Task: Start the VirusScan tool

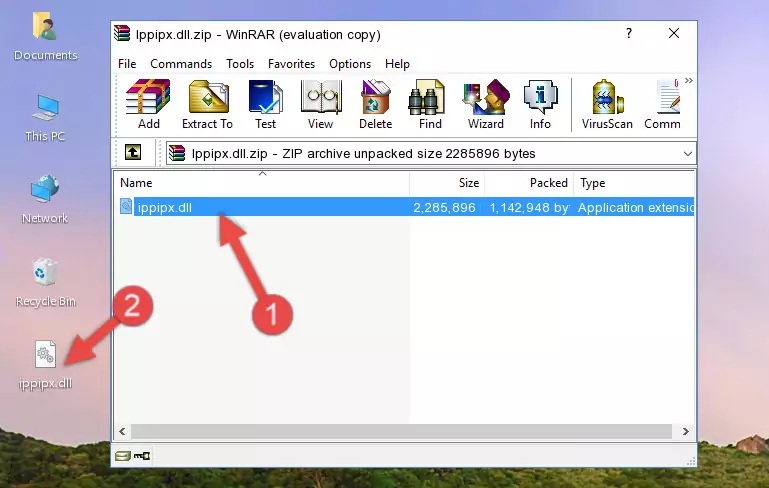Action: click(607, 104)
